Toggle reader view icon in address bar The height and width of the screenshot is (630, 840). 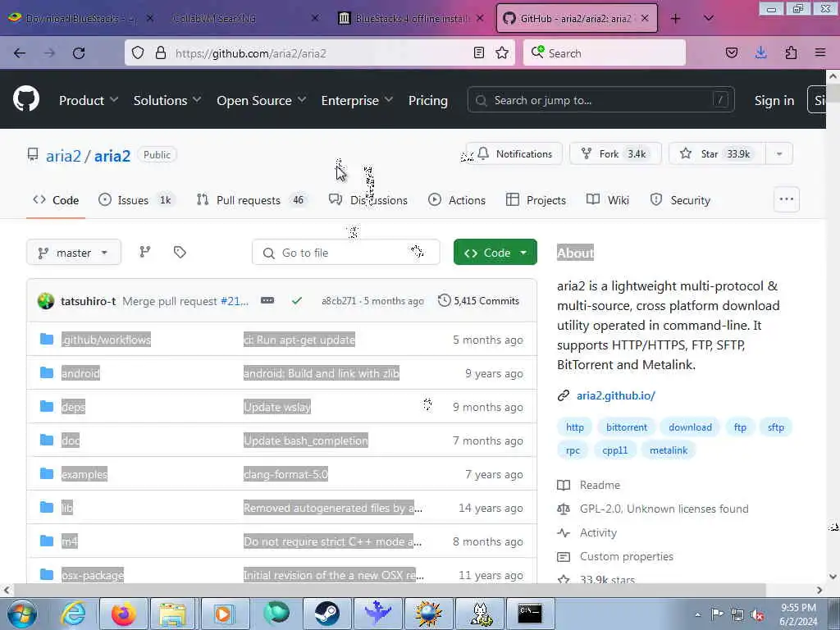coord(479,52)
